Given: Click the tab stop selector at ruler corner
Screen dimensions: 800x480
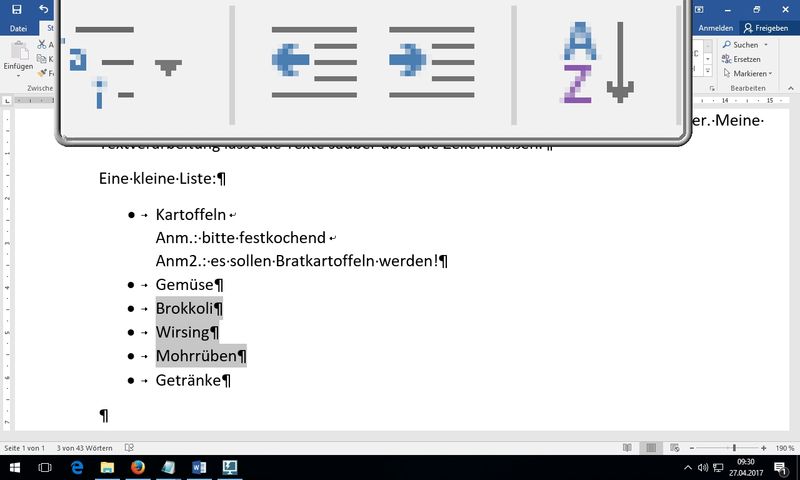Looking at the screenshot, I should (7, 101).
